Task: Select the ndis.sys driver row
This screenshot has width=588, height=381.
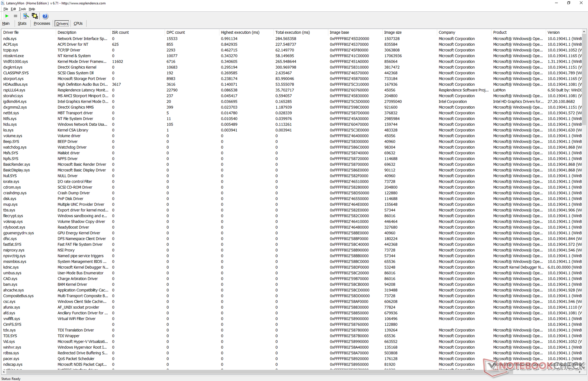Action: 292,39
